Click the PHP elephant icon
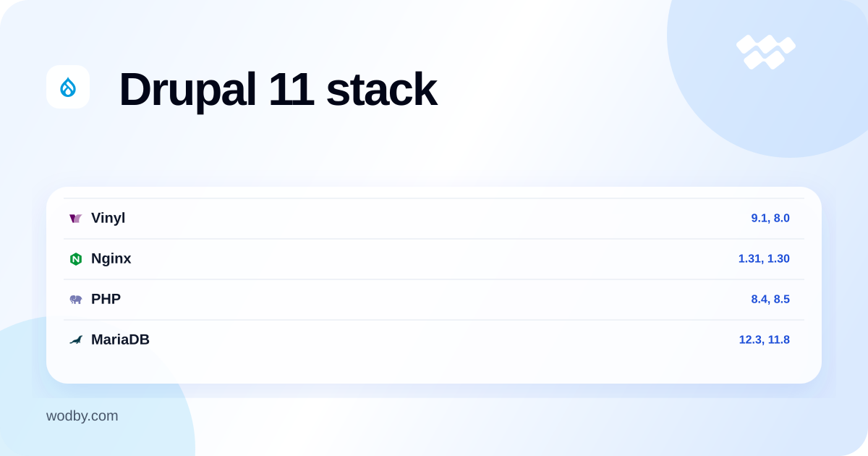This screenshot has height=456, width=868. tap(76, 300)
